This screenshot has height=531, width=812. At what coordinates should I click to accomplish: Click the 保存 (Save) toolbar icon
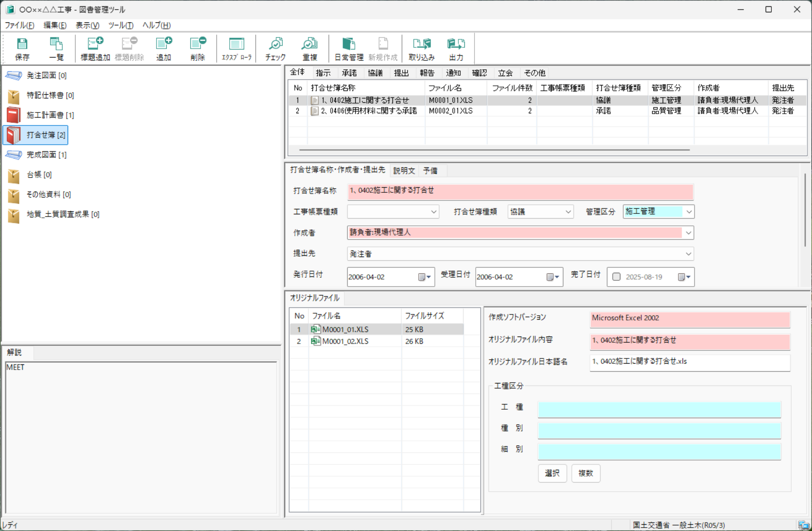point(22,48)
